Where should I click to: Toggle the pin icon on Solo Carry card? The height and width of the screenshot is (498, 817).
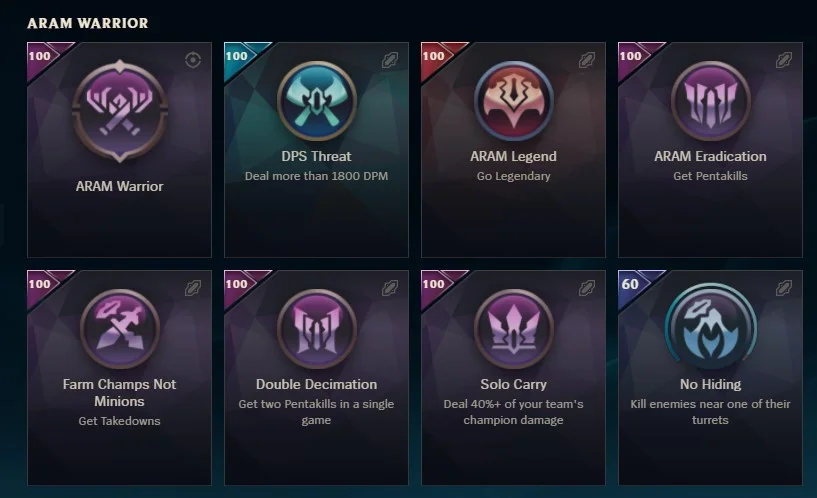tap(587, 288)
